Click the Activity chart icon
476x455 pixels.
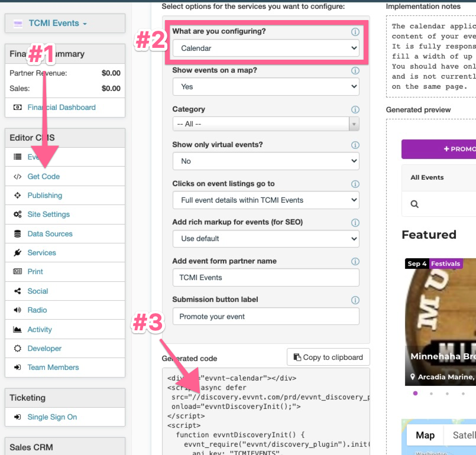[18, 329]
